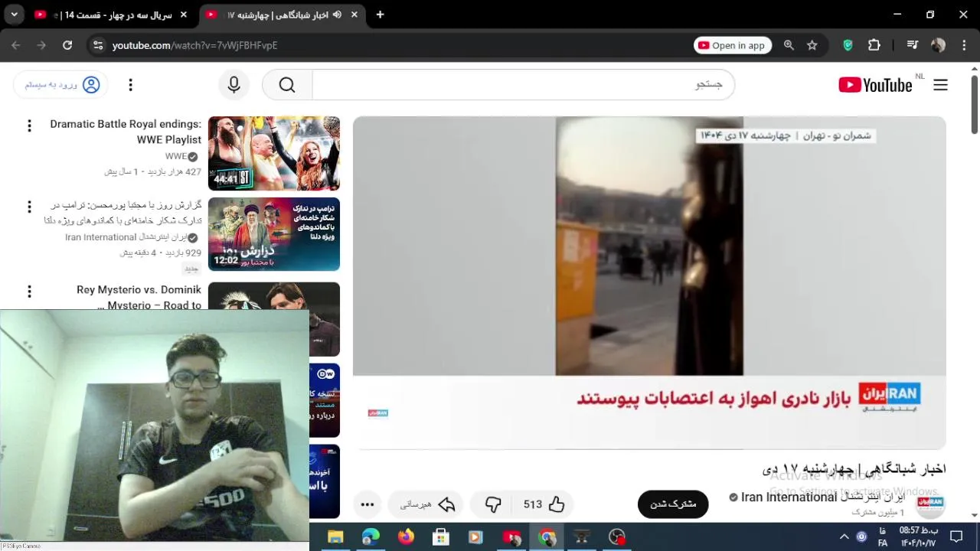Viewport: 980px width, 551px height.
Task: Reload the page
Action: [67, 45]
